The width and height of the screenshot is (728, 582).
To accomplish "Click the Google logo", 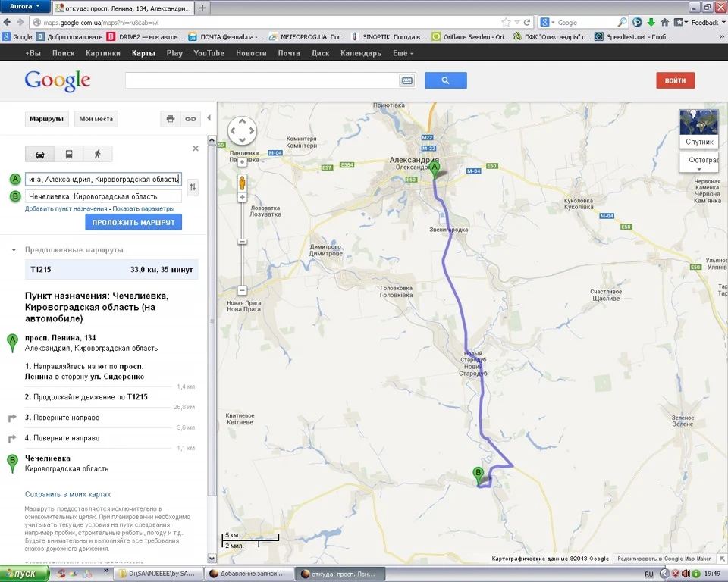I will coord(58,81).
